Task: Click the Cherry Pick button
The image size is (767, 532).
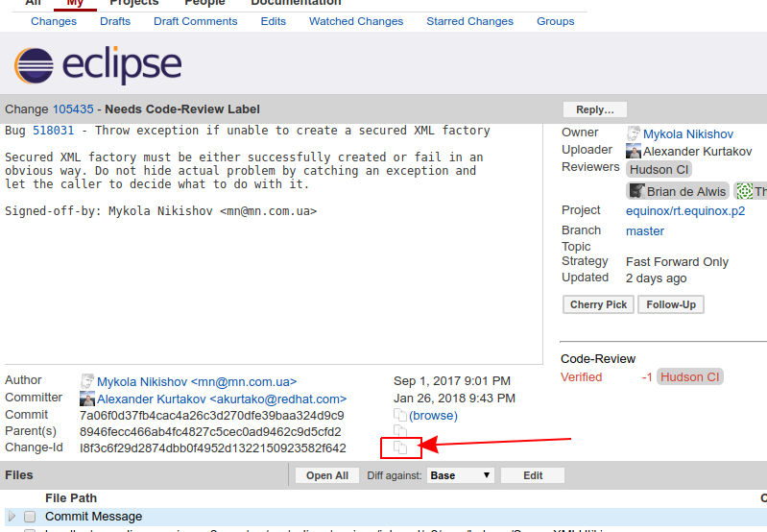Action: click(x=598, y=304)
